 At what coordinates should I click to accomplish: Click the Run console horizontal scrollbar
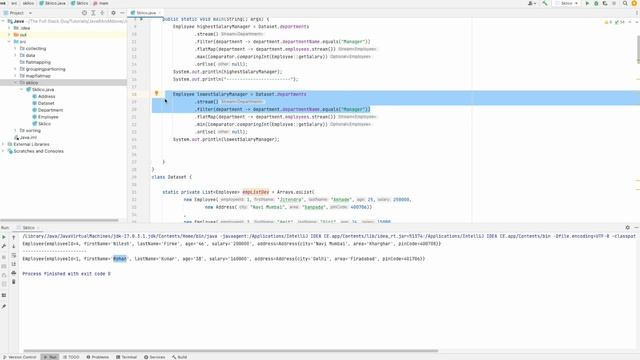click(231, 350)
